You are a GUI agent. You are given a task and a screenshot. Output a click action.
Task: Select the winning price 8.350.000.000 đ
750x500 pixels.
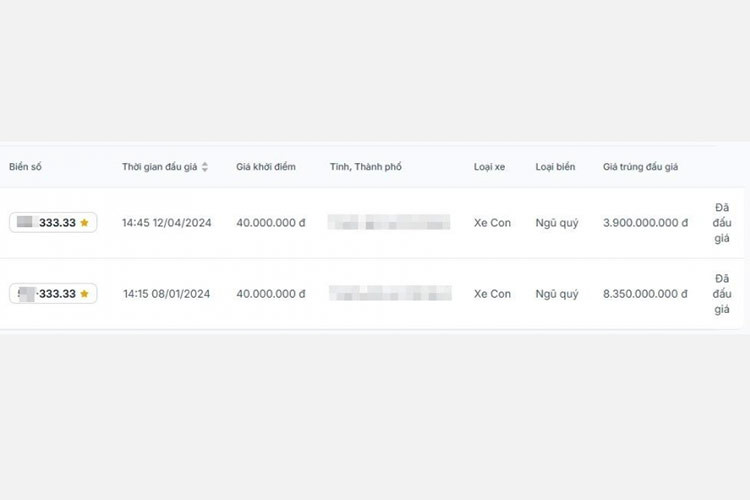point(645,294)
